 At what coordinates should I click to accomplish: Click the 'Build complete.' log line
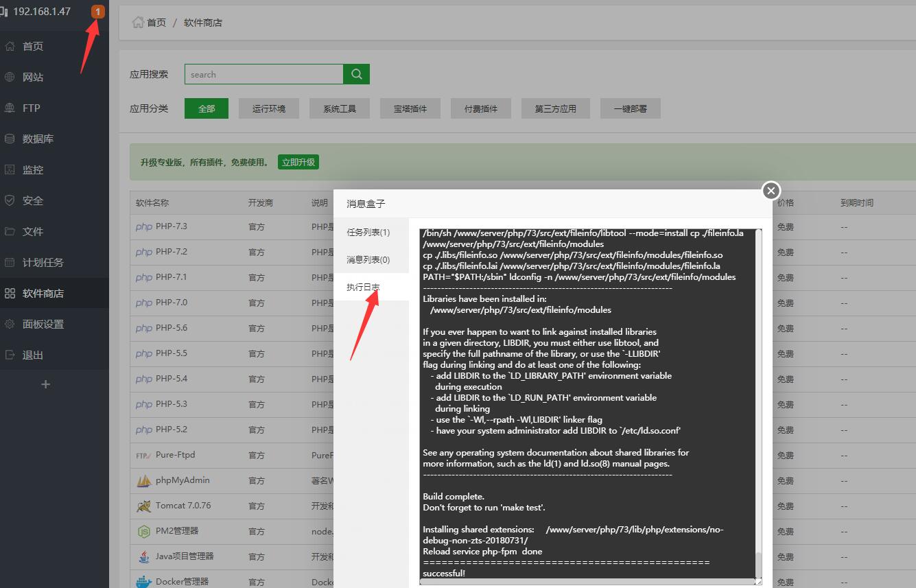pos(454,496)
